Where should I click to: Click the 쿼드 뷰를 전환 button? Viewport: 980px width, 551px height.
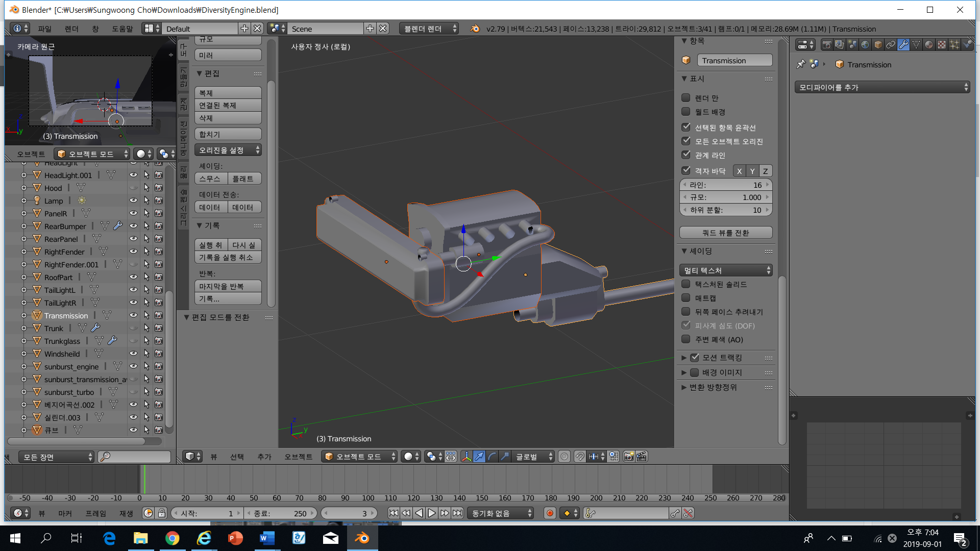click(x=726, y=233)
